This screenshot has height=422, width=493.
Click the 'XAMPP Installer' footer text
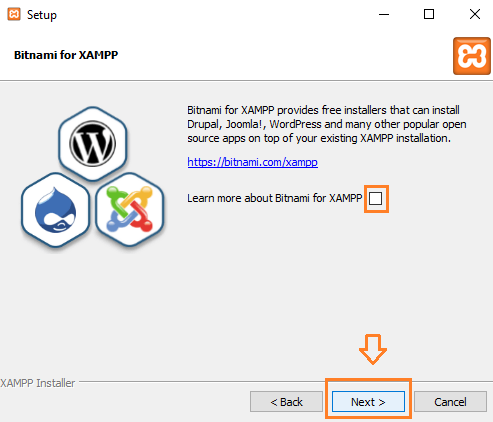click(x=38, y=383)
